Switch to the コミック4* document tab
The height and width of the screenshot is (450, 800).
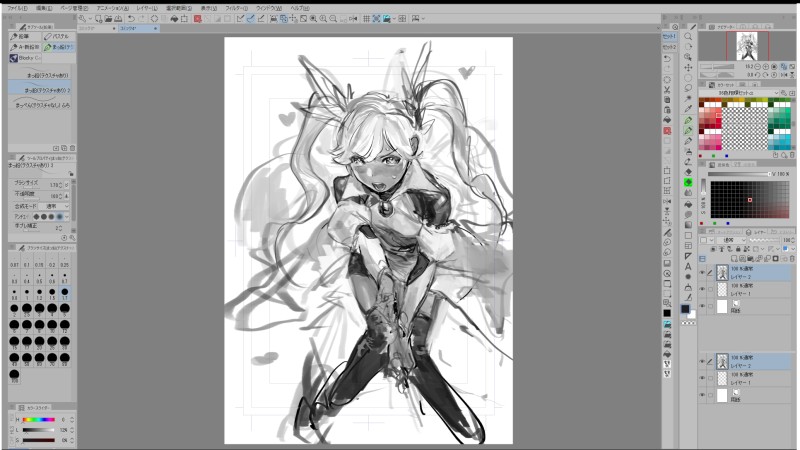click(139, 29)
